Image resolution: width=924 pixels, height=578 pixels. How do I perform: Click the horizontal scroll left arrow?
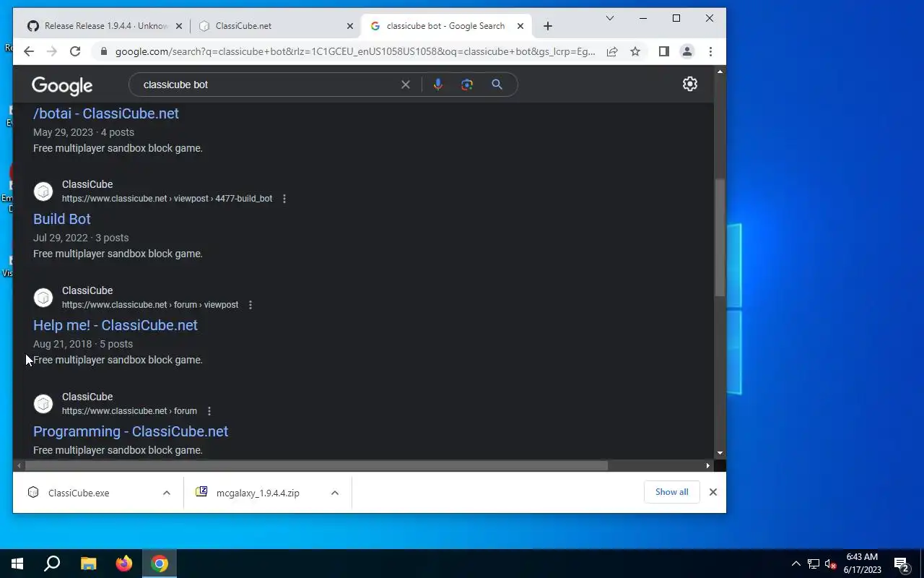click(x=19, y=465)
